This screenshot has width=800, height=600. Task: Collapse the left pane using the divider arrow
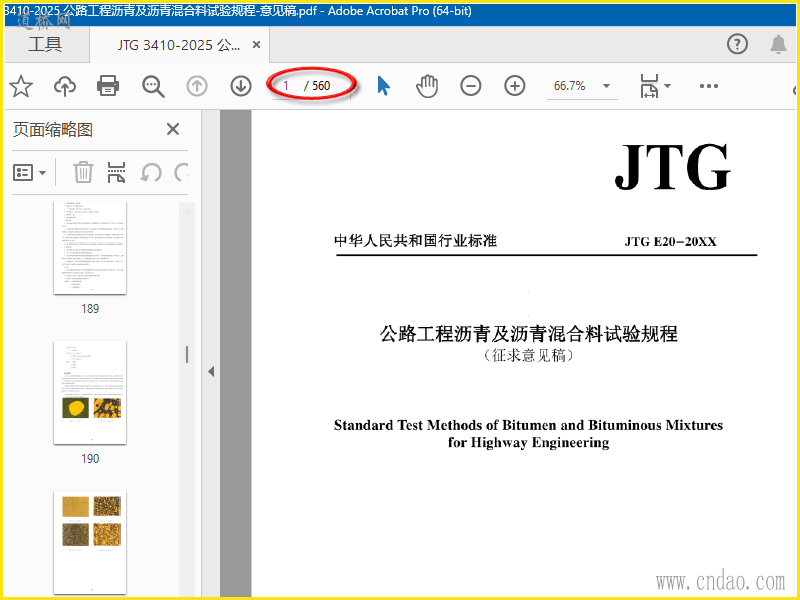click(x=210, y=372)
